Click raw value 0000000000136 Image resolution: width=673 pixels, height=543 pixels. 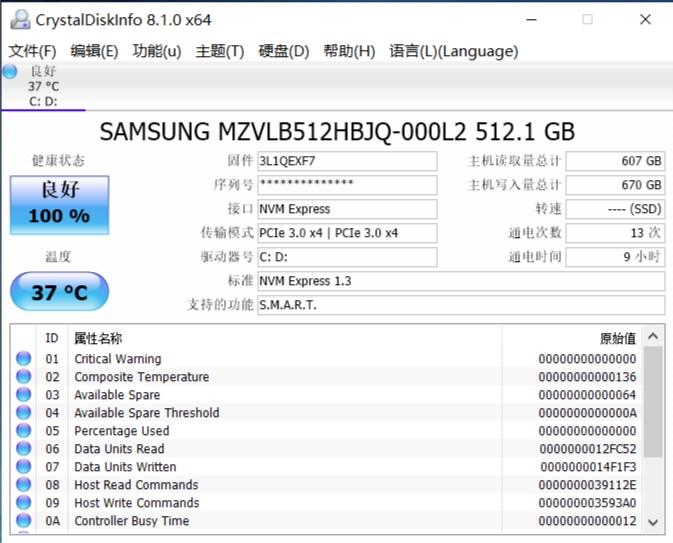[x=588, y=377]
